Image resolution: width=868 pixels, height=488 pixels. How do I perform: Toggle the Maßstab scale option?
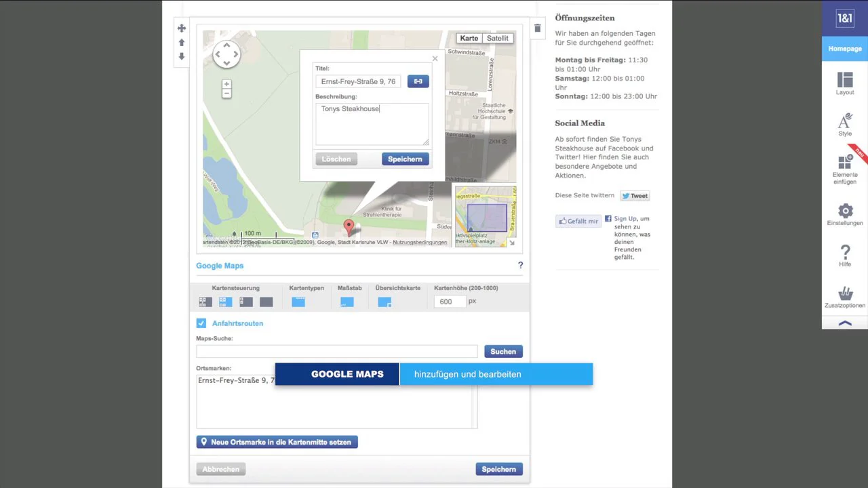pyautogui.click(x=347, y=302)
